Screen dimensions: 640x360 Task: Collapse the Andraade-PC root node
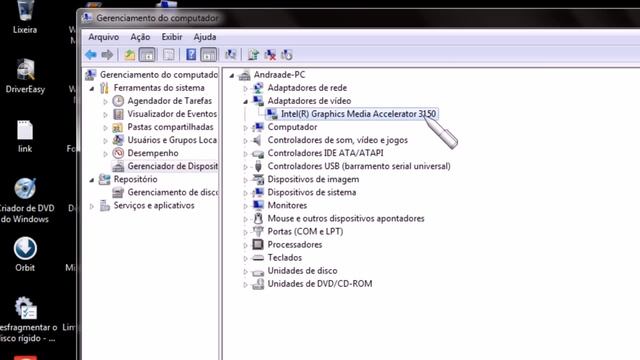tap(231, 76)
